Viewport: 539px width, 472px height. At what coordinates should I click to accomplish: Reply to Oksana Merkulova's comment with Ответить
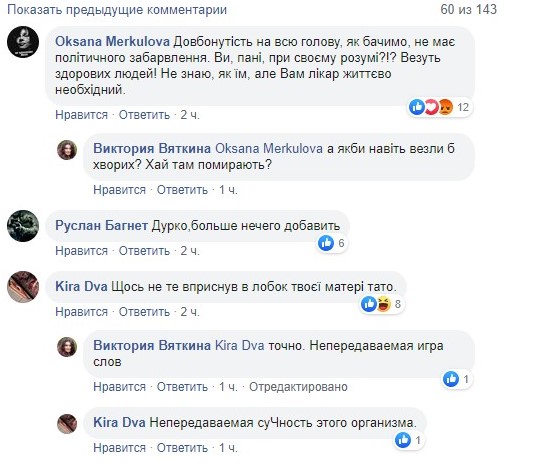[x=144, y=115]
